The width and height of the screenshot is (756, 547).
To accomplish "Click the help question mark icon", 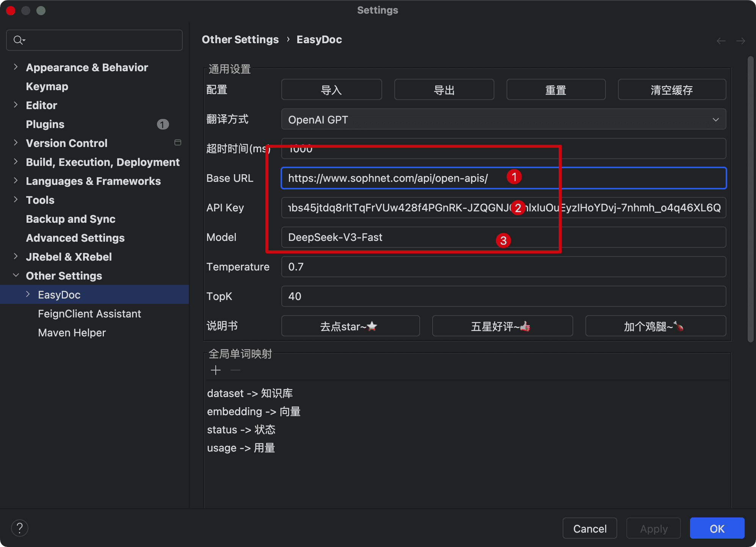I will (20, 528).
